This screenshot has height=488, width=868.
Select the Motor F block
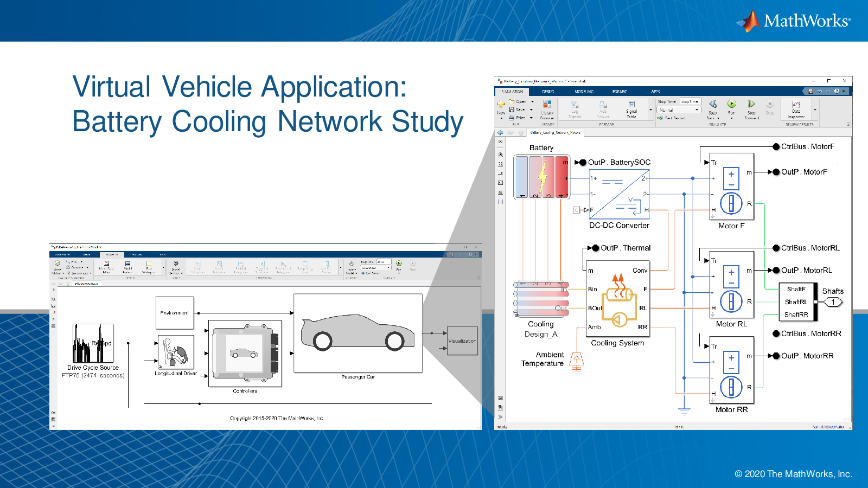pyautogui.click(x=732, y=187)
